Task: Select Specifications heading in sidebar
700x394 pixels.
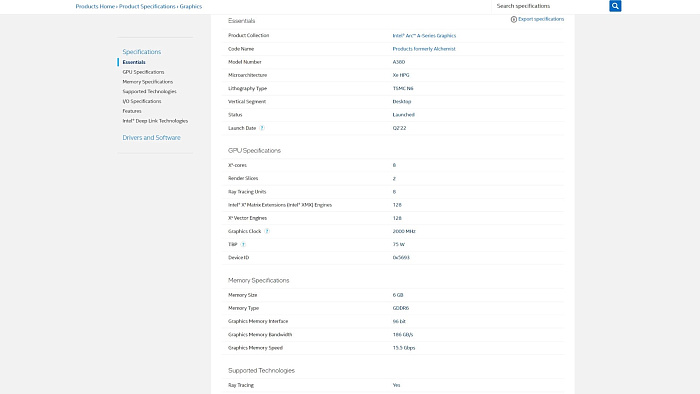Action: point(142,52)
